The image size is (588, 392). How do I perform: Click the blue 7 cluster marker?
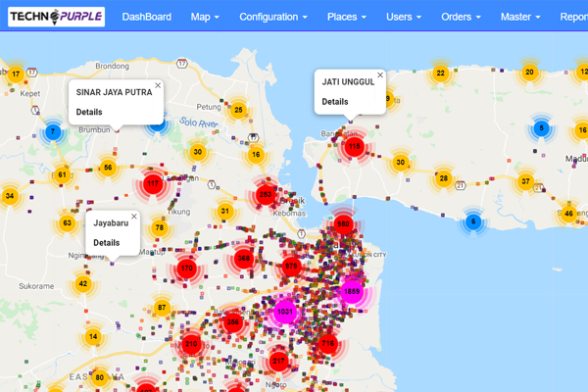click(53, 132)
